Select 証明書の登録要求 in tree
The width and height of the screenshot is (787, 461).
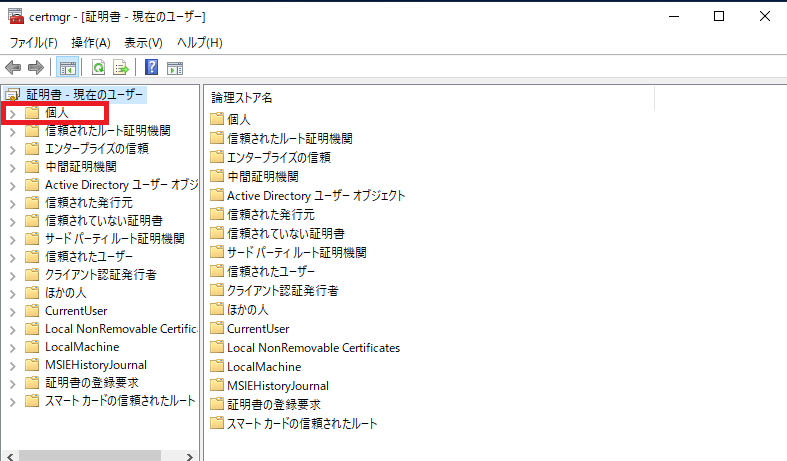pyautogui.click(x=92, y=383)
